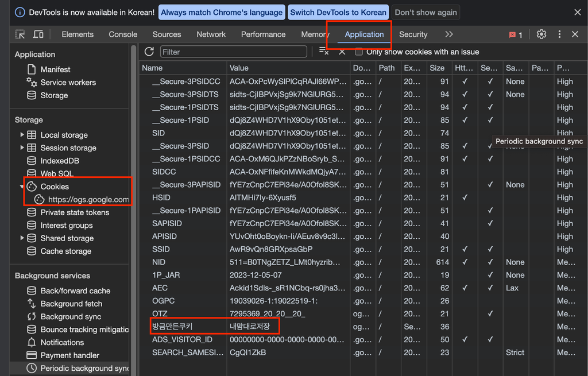Switch to the Performance tab
The height and width of the screenshot is (376, 588).
(x=263, y=34)
